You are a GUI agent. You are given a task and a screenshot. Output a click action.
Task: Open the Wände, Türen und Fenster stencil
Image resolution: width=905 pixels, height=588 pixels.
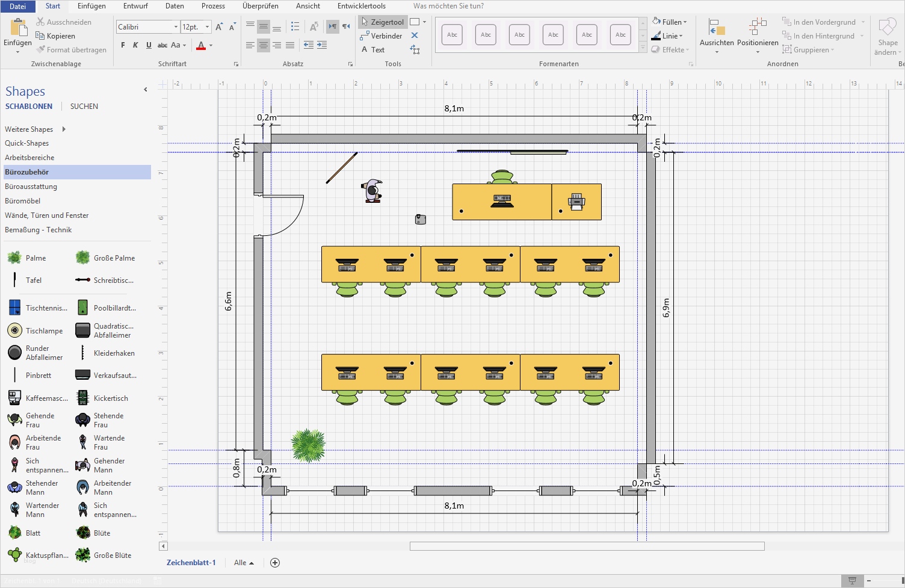tap(47, 215)
